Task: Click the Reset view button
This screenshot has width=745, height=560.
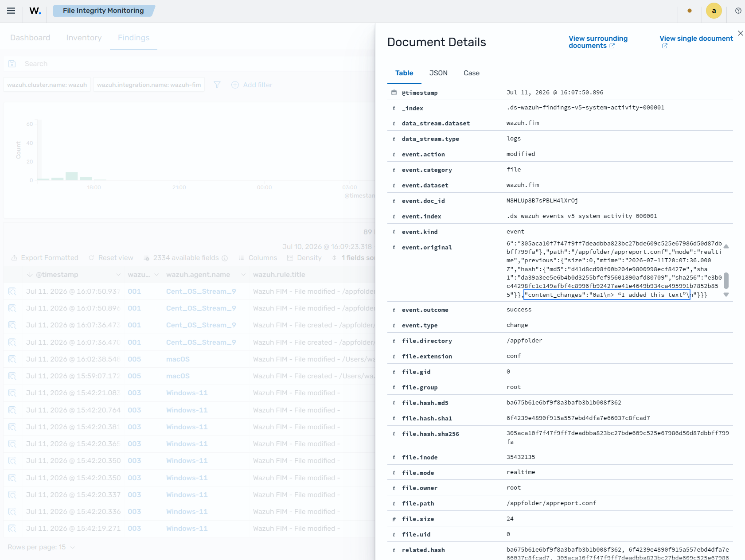Action: (111, 258)
